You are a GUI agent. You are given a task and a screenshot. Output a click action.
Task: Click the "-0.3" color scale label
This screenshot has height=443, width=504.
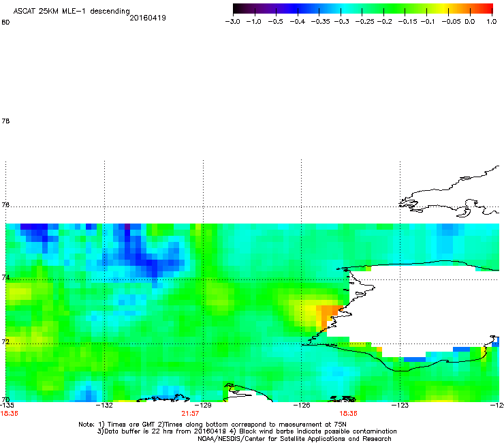(342, 22)
